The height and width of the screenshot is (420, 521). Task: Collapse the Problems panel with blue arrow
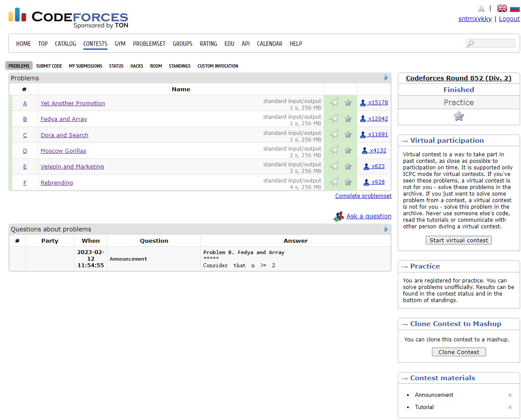(386, 78)
